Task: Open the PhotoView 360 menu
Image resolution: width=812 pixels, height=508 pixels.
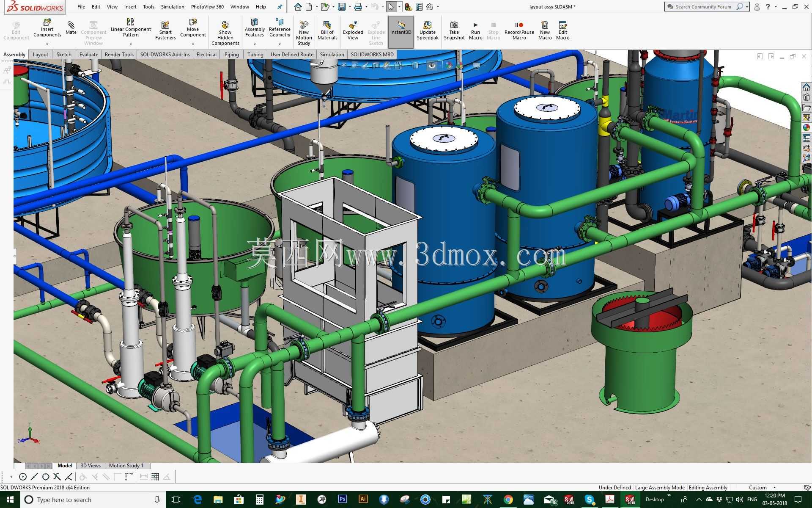Action: pos(207,7)
